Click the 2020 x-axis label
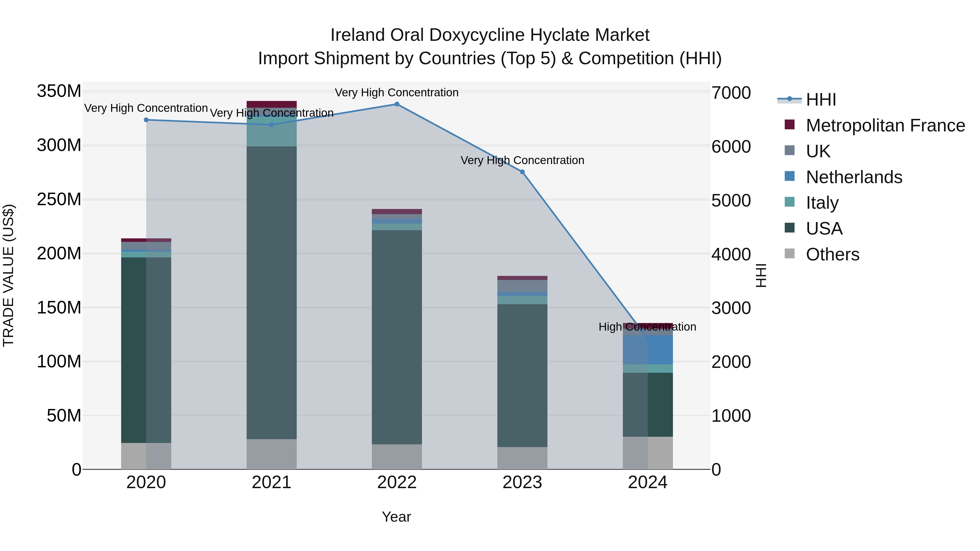Viewport: 980px width, 551px height. pos(146,482)
